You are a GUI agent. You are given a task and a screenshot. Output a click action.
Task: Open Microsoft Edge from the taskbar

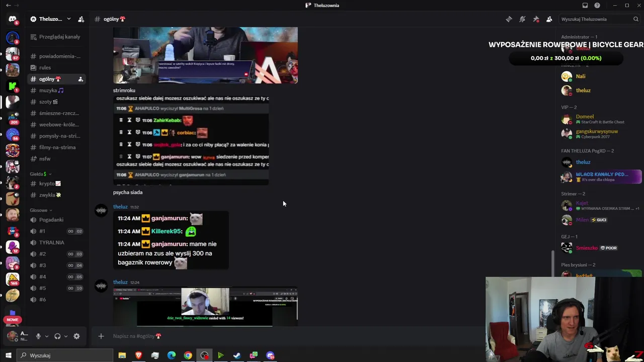point(172,355)
